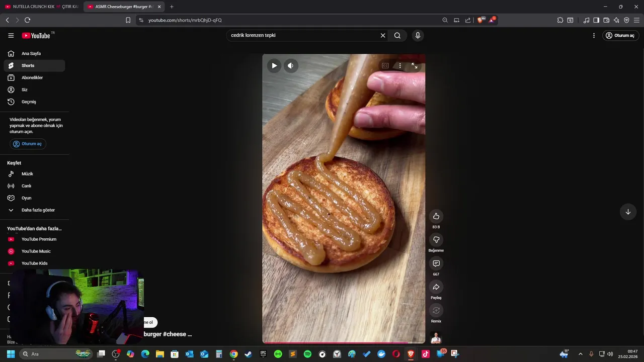
Task: Open Brave Shields lion icon
Action: (481, 20)
